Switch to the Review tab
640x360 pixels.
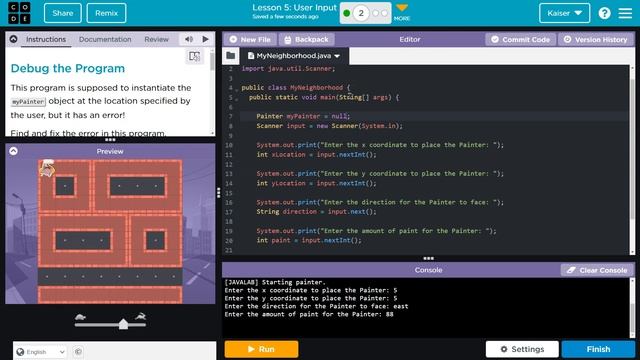(156, 39)
